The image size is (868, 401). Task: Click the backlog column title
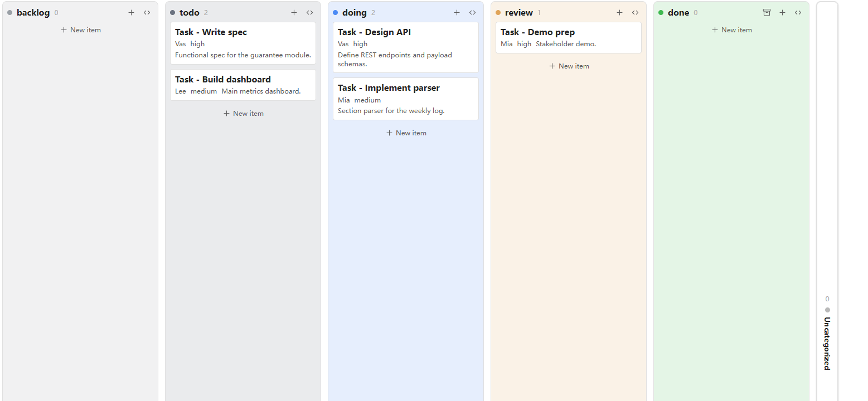click(x=33, y=13)
